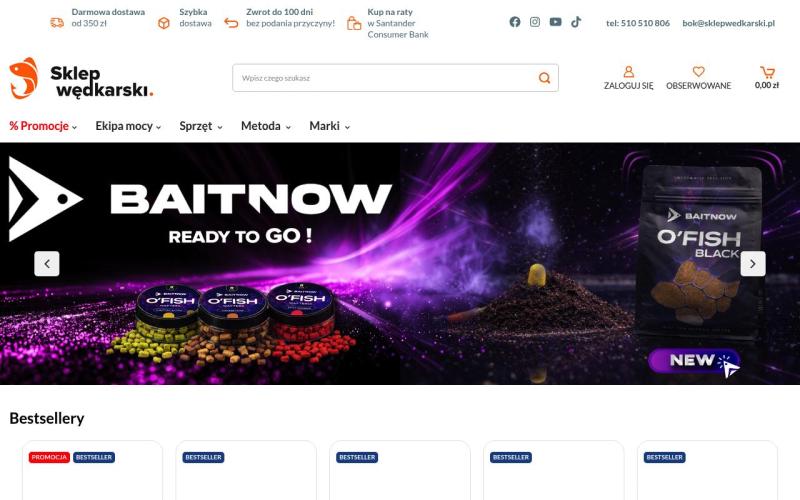Click the search magnifier icon

click(x=544, y=78)
